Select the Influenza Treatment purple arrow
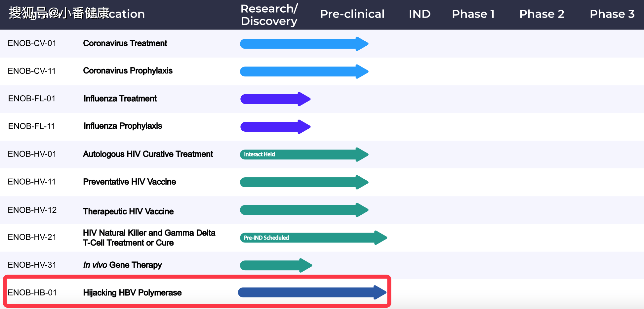 pos(275,99)
